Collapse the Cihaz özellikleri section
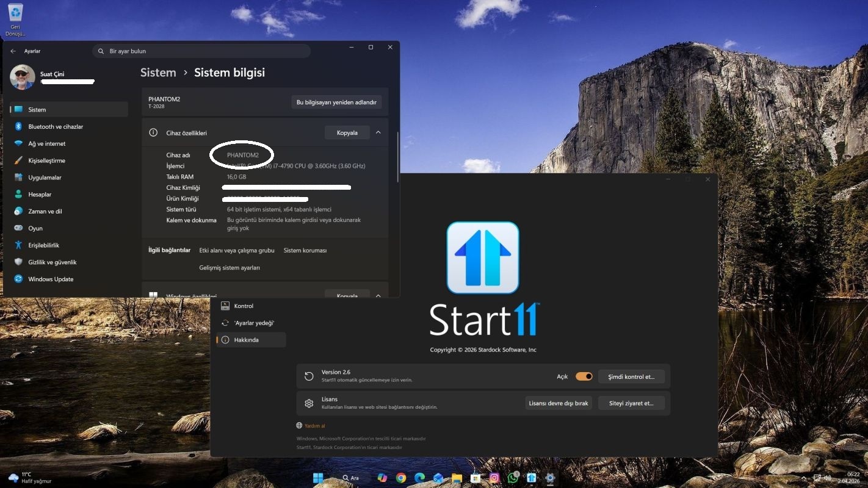Viewport: 868px width, 488px height. 378,132
